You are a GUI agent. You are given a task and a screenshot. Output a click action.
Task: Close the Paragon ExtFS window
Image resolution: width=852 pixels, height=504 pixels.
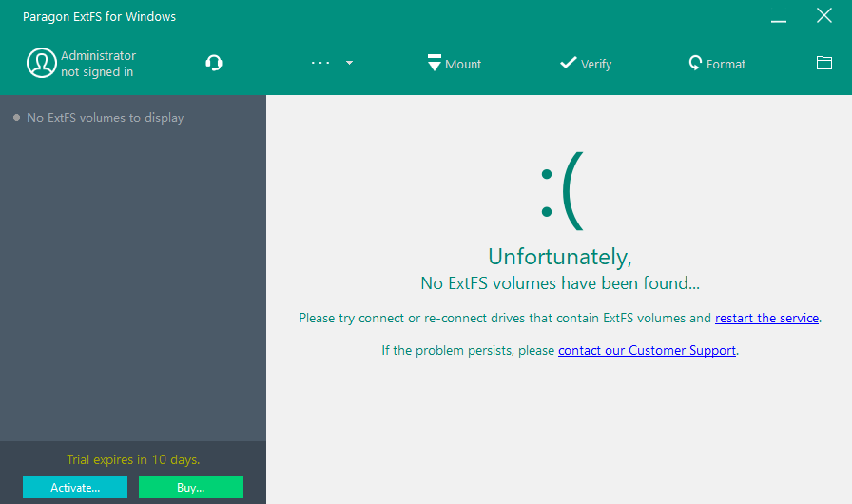[x=824, y=16]
